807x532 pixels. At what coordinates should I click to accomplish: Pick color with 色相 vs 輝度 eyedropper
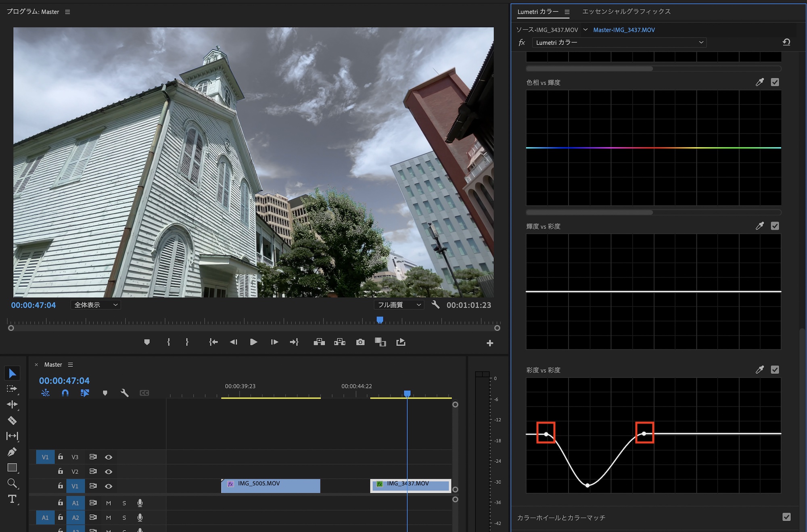point(759,82)
